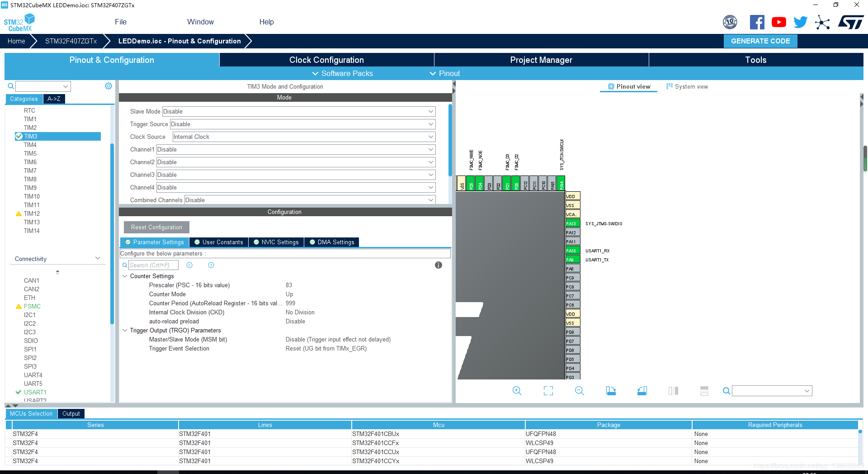
Task: Switch to the Clock Configuration tab
Action: tap(326, 60)
